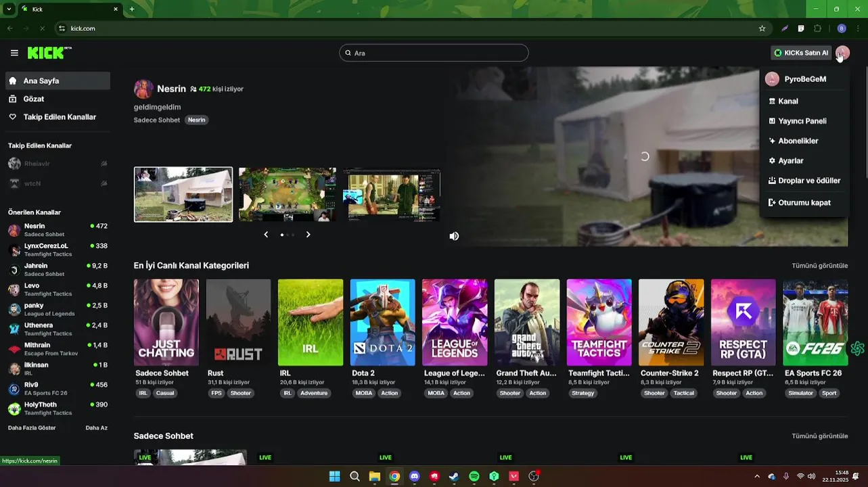
Task: Expand list with Daha Fazla Göster
Action: (32, 428)
